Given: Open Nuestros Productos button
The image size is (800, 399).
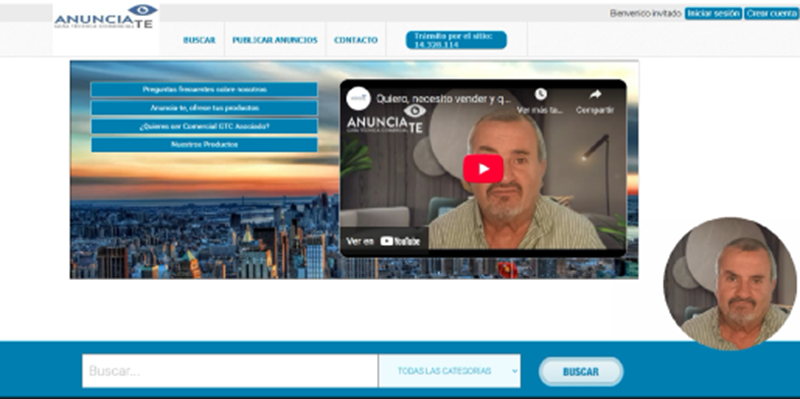Looking at the screenshot, I should [204, 144].
